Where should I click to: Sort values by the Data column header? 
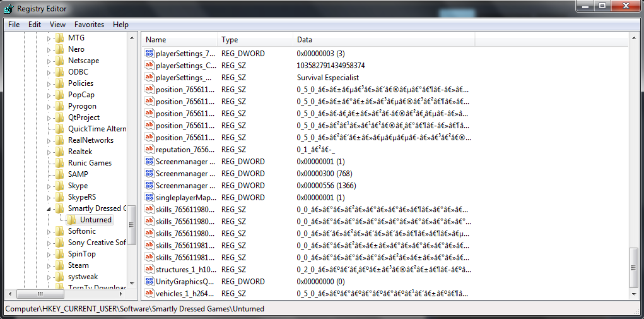pyautogui.click(x=384, y=40)
